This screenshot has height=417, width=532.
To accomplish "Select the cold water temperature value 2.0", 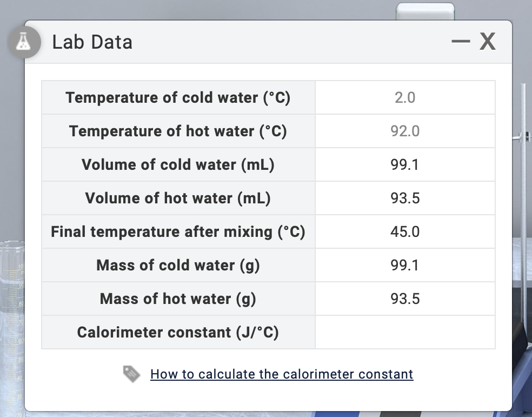I will 405,97.
